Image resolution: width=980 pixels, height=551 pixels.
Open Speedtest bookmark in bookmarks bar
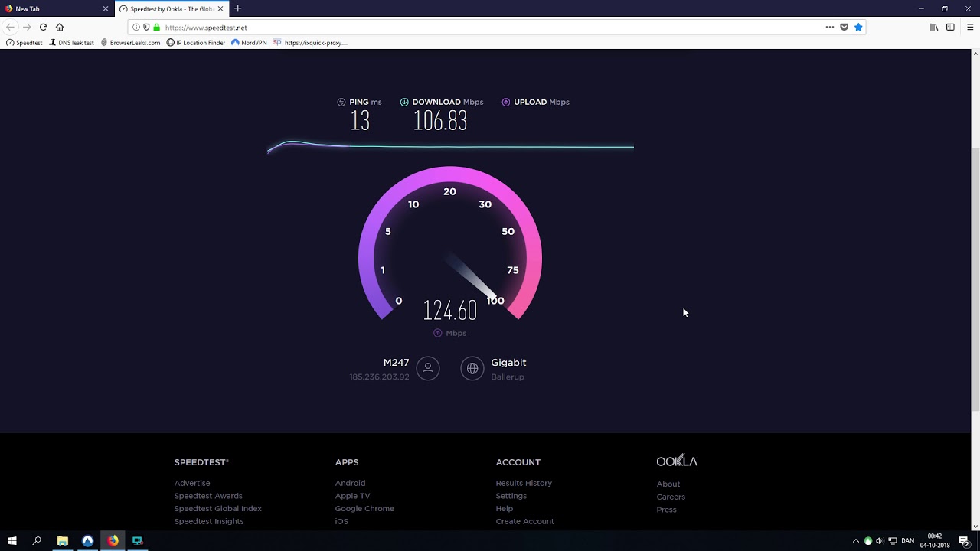(x=24, y=43)
